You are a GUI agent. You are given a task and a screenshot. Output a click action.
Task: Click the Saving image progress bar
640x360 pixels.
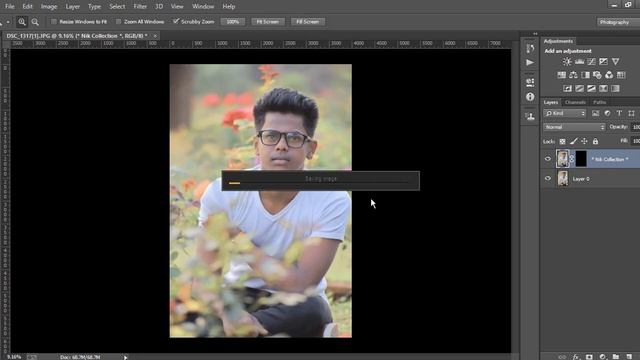tap(320, 181)
